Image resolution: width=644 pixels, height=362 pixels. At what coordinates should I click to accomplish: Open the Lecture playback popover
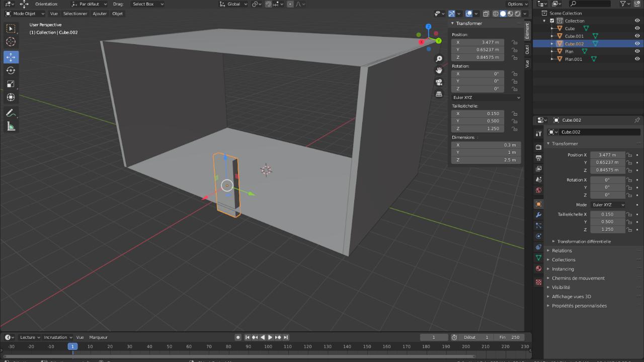click(x=30, y=337)
